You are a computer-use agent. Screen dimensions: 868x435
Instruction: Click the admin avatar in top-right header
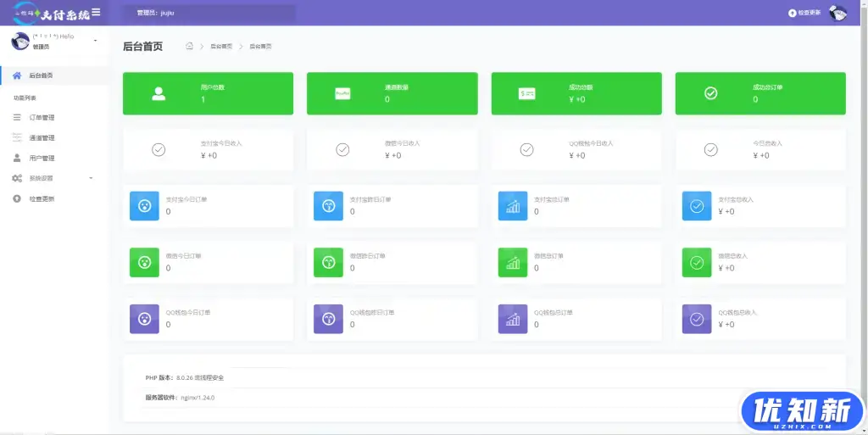point(837,13)
